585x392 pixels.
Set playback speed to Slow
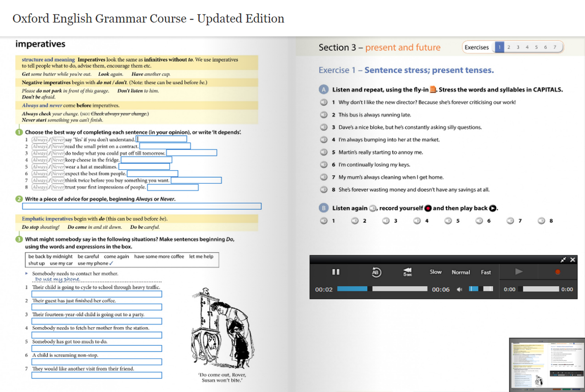[x=436, y=272]
